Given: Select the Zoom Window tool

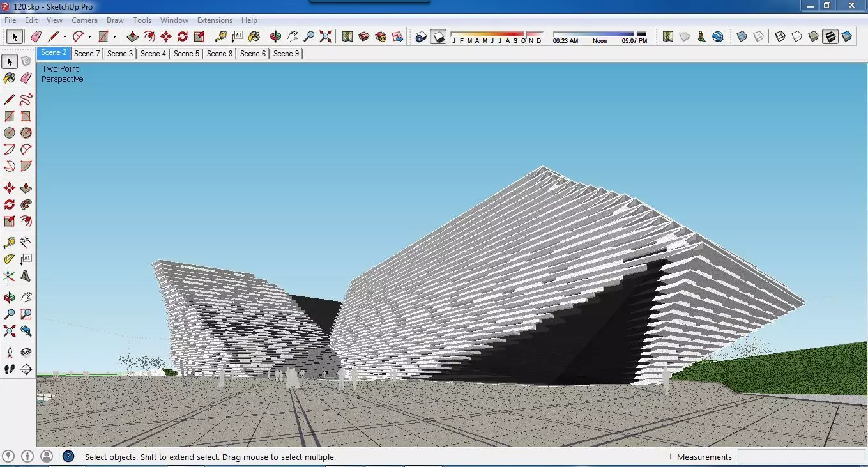Looking at the screenshot, I should pos(26,314).
